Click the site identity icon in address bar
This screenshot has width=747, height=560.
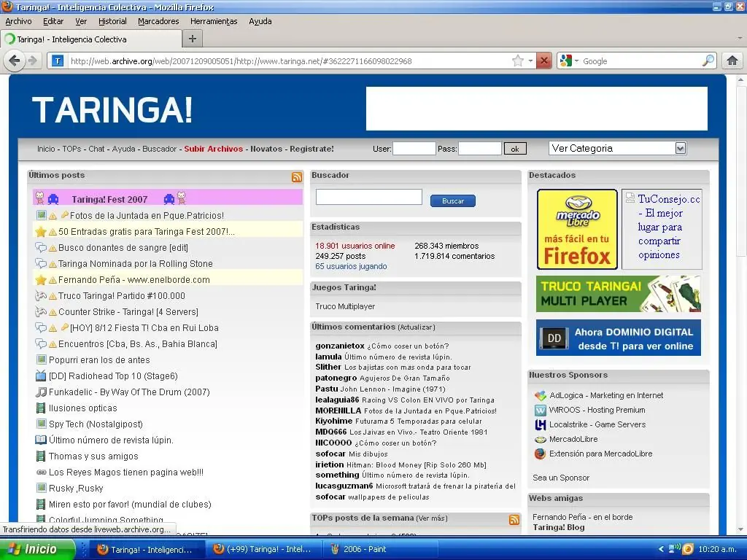click(58, 61)
